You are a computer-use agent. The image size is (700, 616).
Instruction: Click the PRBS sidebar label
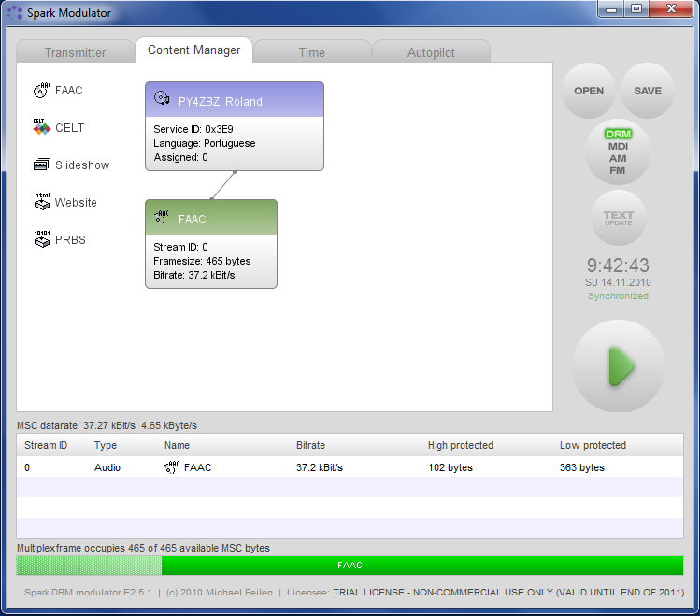tap(70, 239)
